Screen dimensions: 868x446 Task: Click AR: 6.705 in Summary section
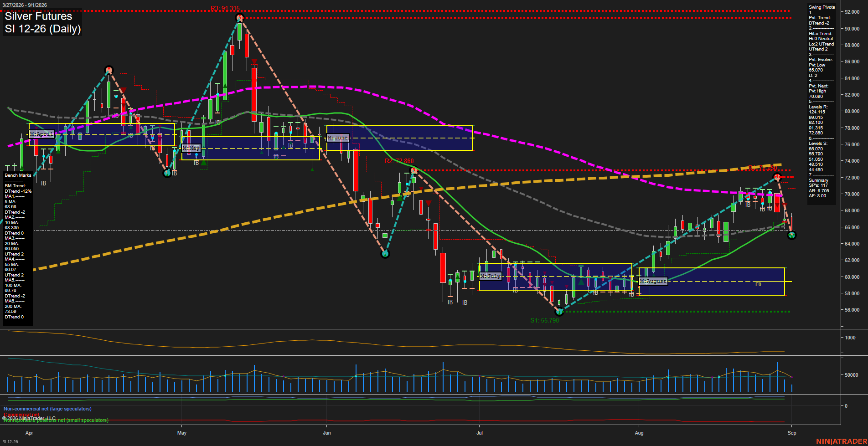[x=819, y=191]
